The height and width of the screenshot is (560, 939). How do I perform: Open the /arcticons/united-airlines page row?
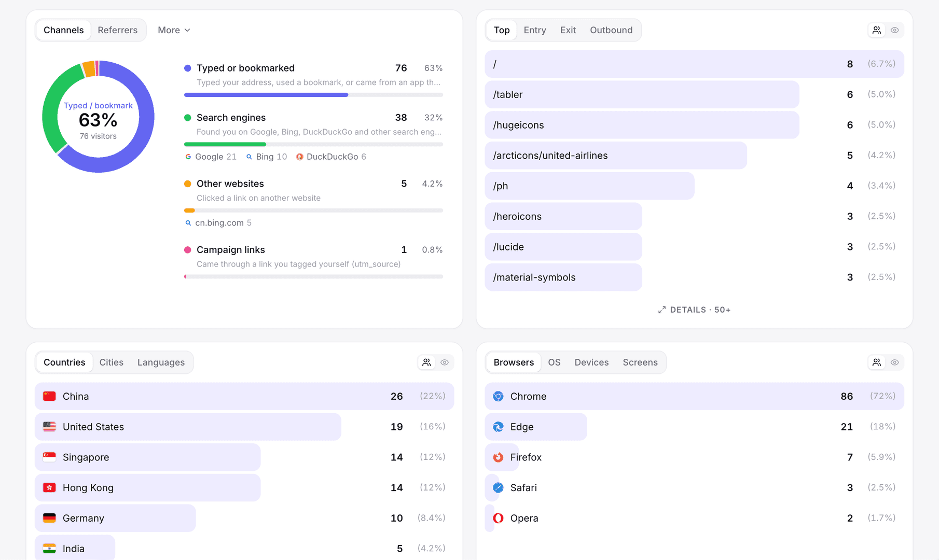point(694,156)
